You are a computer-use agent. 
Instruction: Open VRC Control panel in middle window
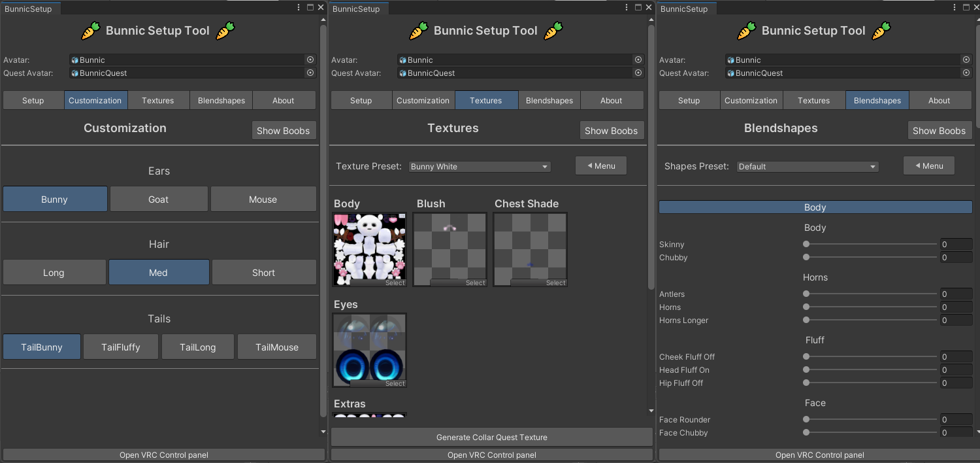click(492, 454)
